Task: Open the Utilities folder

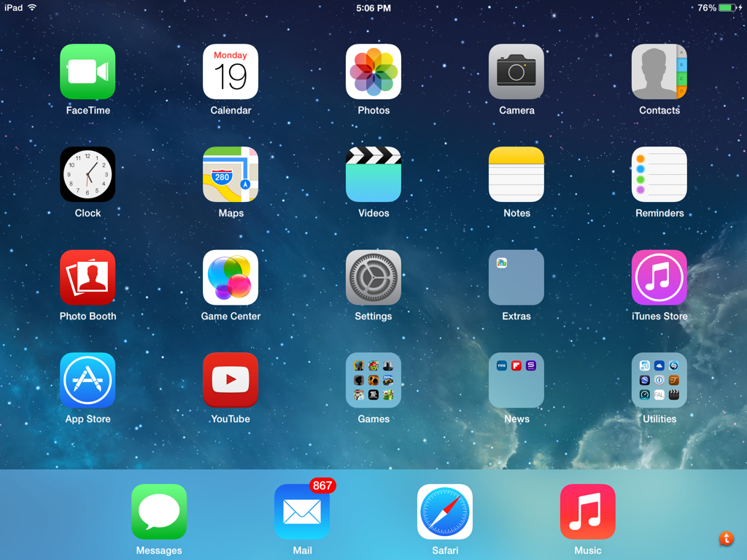Action: [659, 380]
